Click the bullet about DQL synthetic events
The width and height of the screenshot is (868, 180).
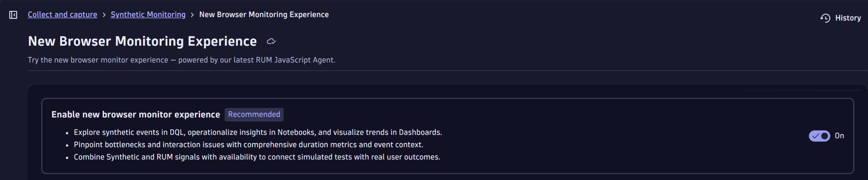(258, 132)
